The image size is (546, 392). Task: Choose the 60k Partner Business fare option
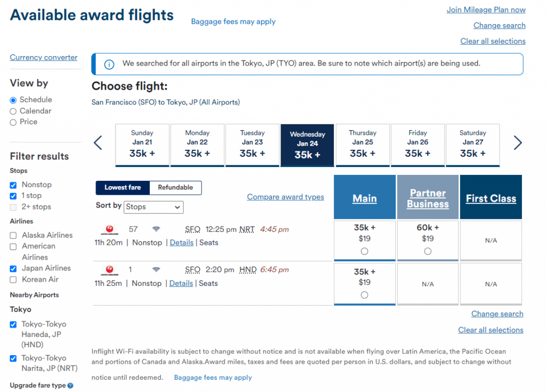428,251
